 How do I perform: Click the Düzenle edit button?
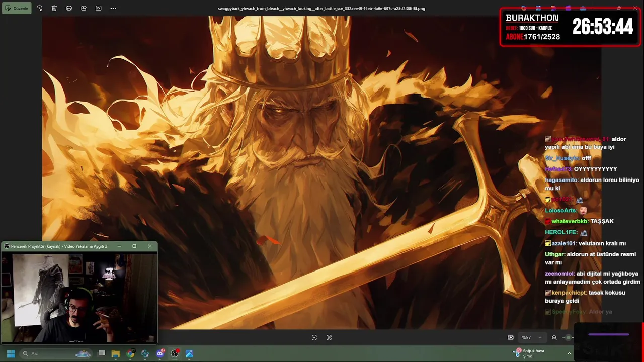tap(17, 8)
